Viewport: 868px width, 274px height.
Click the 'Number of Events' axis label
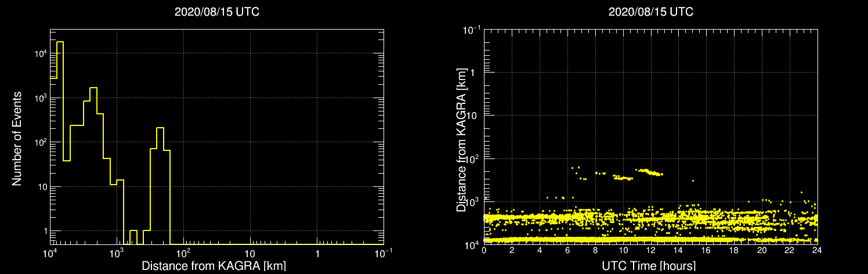pyautogui.click(x=17, y=138)
